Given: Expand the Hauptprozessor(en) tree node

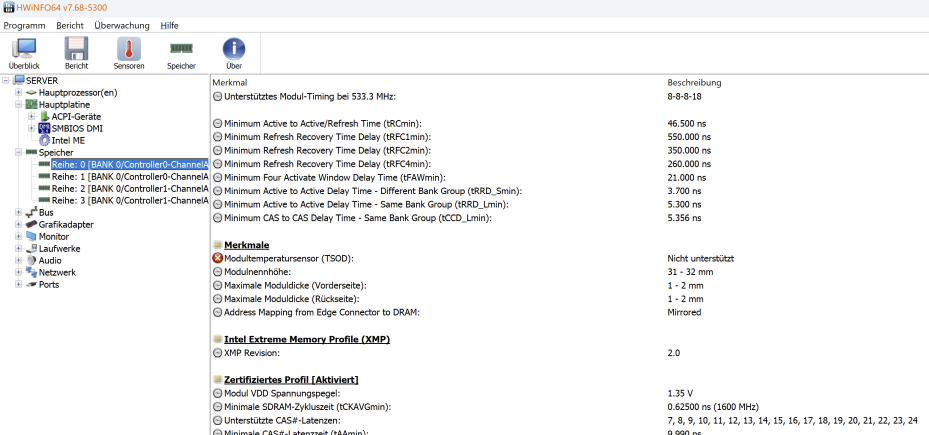Looking at the screenshot, I should coord(18,92).
